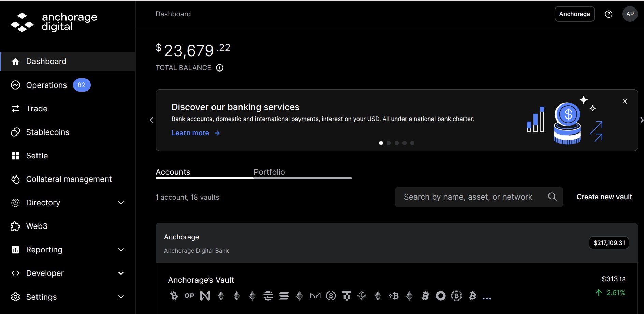Click the Settle grid icon
Screen dimensions: 644x314
click(15, 156)
